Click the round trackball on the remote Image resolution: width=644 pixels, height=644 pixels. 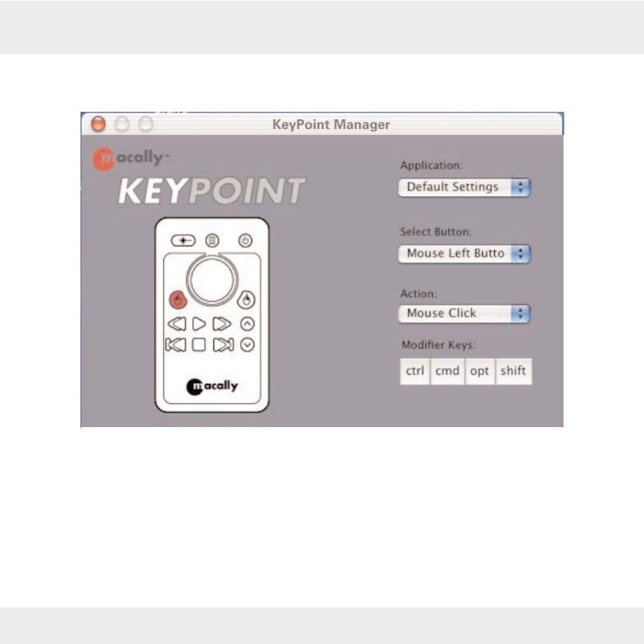click(x=212, y=280)
